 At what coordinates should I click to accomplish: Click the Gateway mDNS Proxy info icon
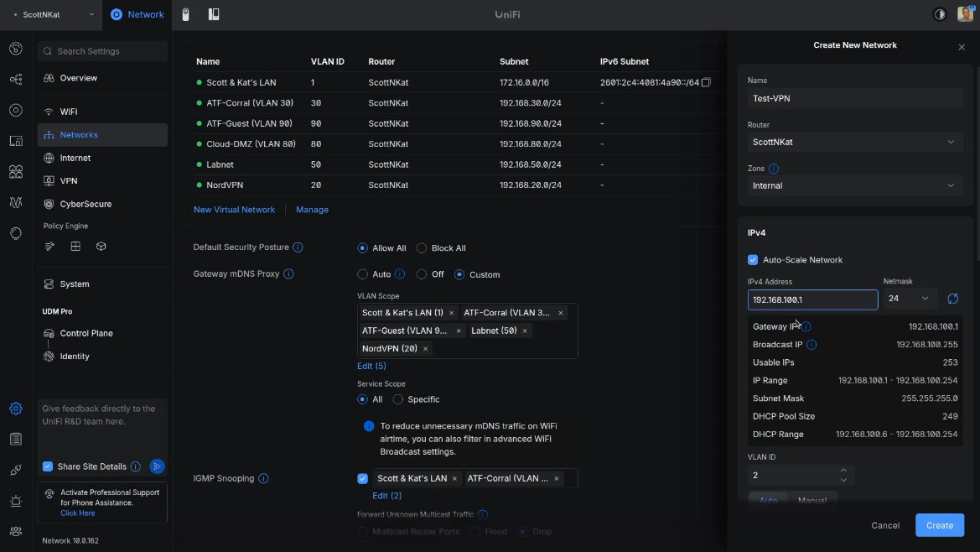[288, 274]
